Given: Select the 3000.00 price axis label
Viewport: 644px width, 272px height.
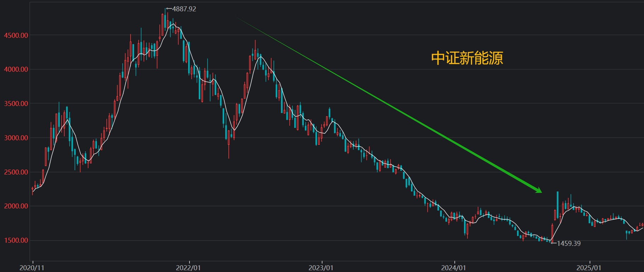Looking at the screenshot, I should click(16, 138).
